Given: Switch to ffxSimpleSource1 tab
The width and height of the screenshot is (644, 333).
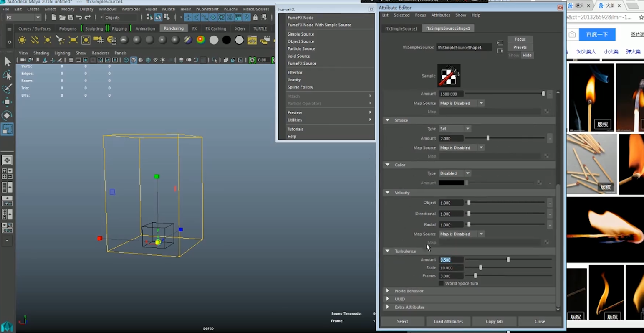Looking at the screenshot, I should 401,28.
